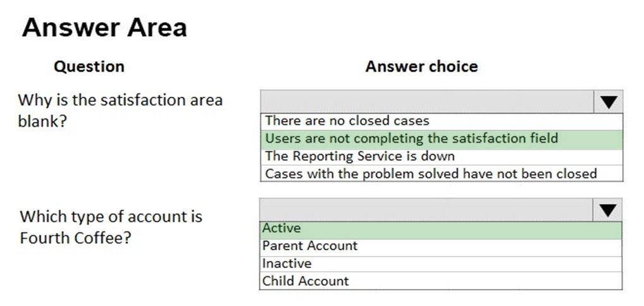Click the 'Fourth Coffee?' text line

click(75, 238)
